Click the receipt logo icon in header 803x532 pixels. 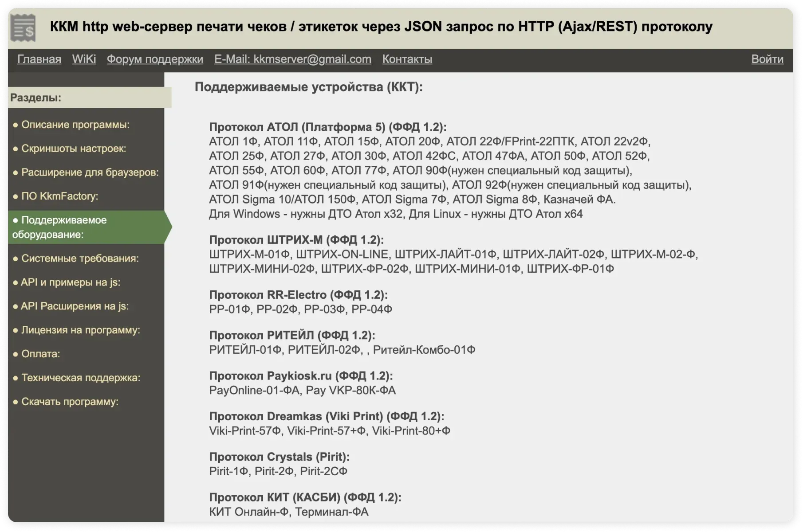[x=23, y=27]
